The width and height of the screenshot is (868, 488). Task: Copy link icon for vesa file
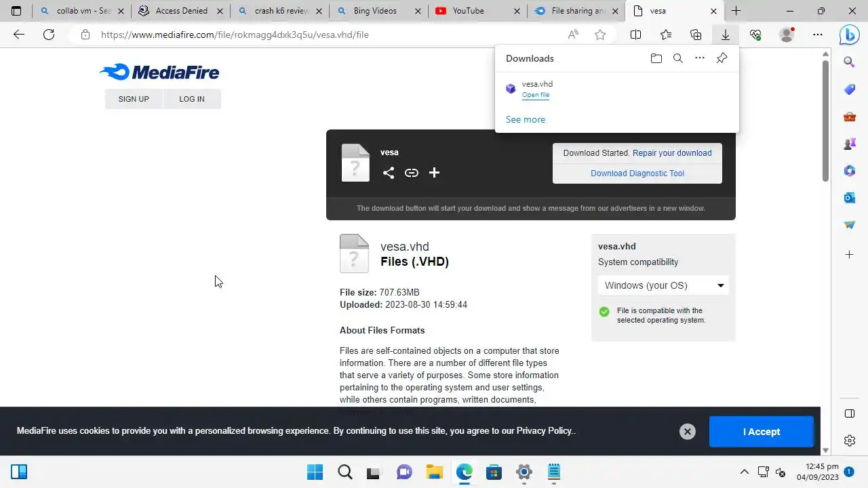[412, 173]
